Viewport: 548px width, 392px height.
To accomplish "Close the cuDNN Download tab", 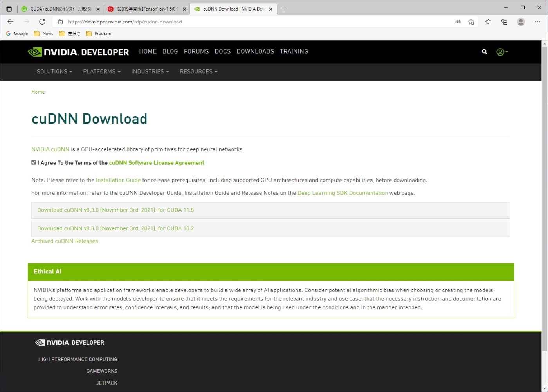I will click(270, 9).
